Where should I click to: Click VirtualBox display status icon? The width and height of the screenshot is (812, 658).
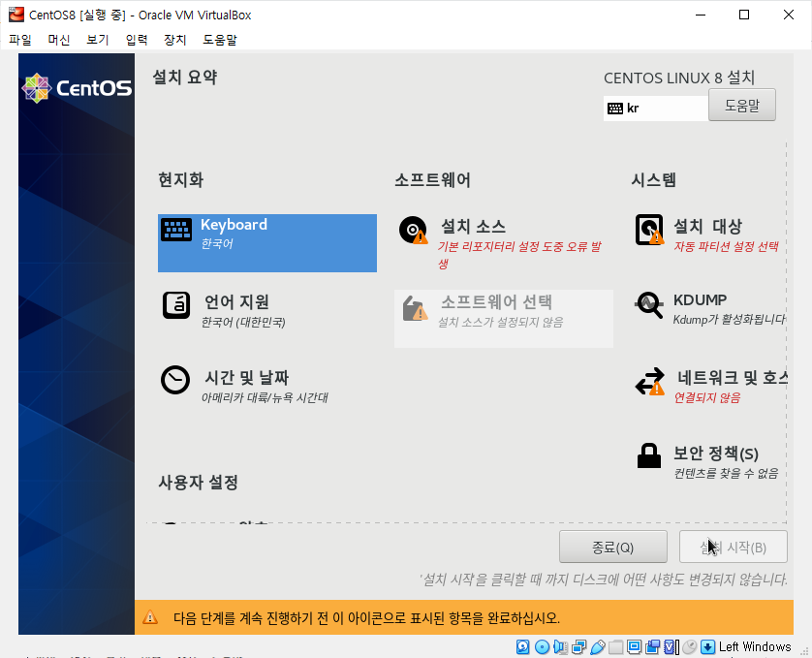pyautogui.click(x=635, y=646)
